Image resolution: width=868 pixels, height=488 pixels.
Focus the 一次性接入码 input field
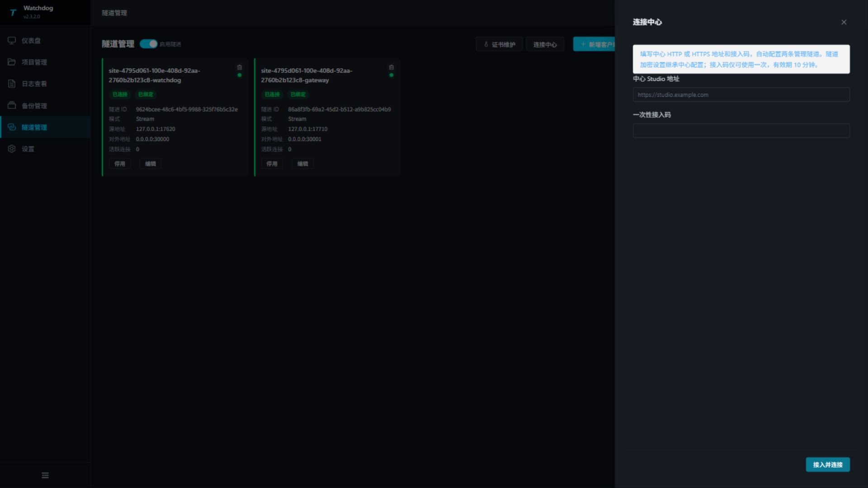pos(741,131)
